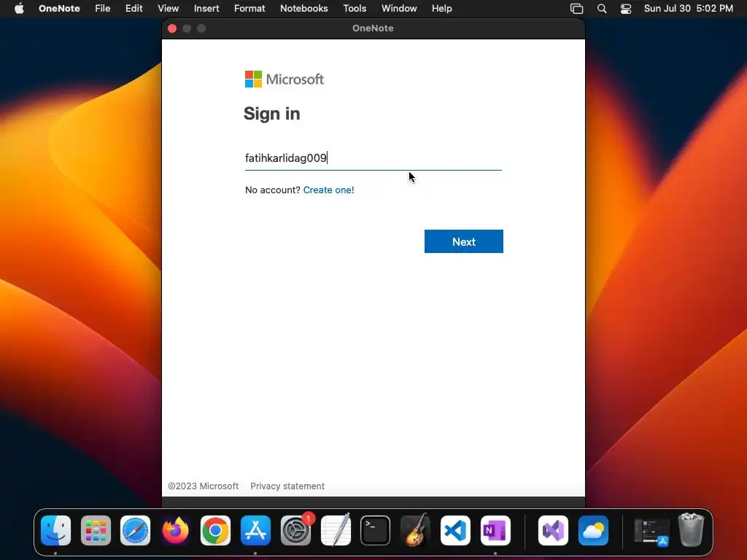This screenshot has height=560, width=747.
Task: Click the ©2023 Microsoft footer text
Action: (x=203, y=486)
